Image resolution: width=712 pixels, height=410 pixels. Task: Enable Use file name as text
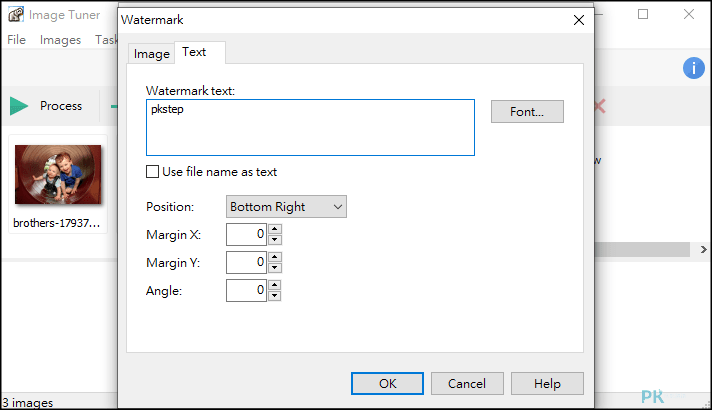coord(152,172)
